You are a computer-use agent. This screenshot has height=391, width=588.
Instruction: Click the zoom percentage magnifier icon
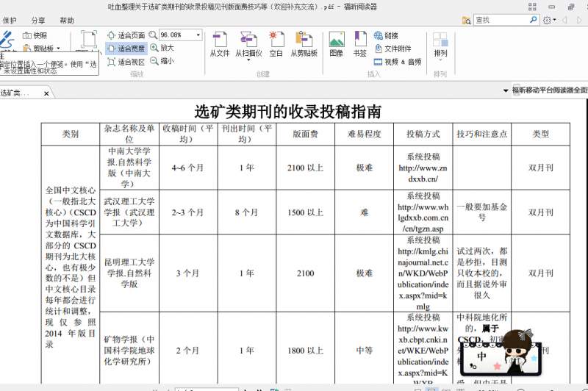point(153,35)
